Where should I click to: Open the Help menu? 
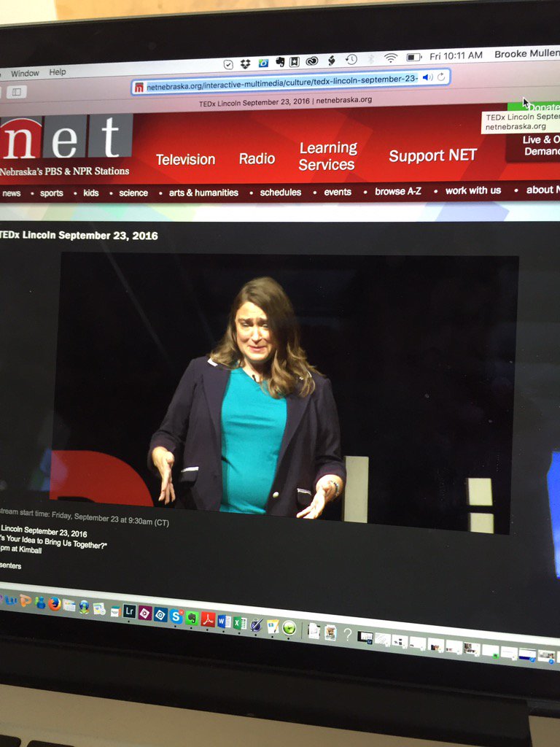pyautogui.click(x=57, y=72)
